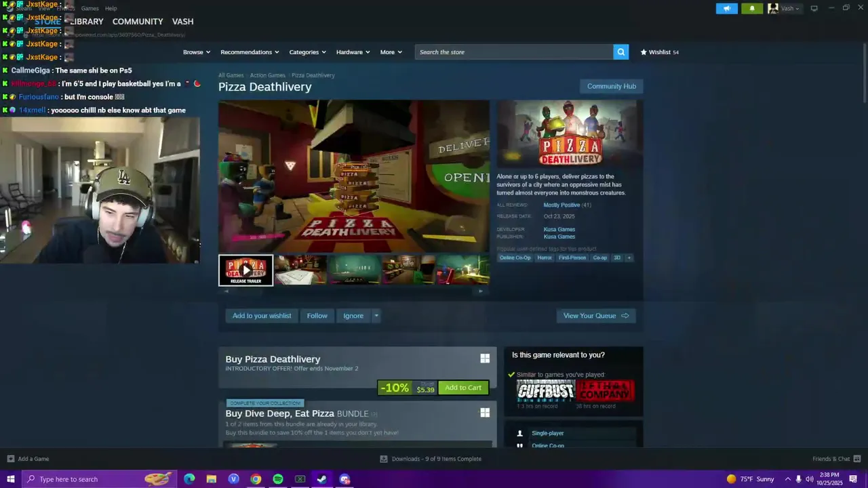
Task: Open Microsoft Edge from the taskbar
Action: click(189, 479)
